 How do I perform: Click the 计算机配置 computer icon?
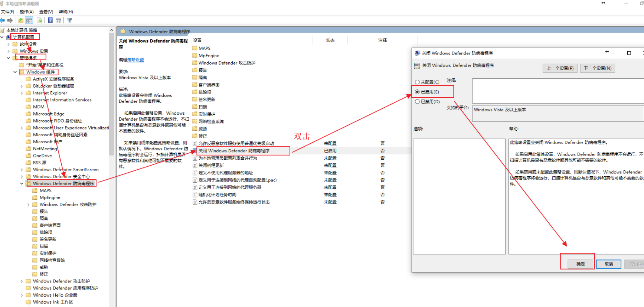9,37
